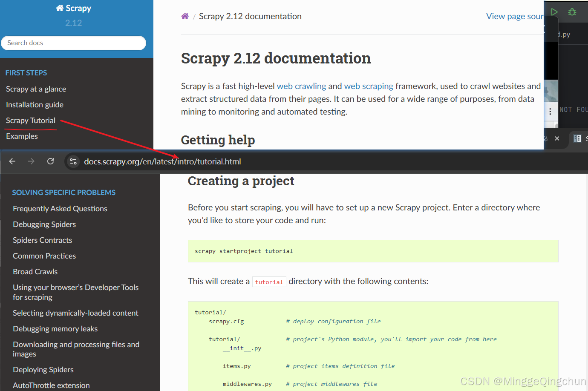
Task: Click the Scrapy 2.12 documentation heading
Action: [276, 58]
